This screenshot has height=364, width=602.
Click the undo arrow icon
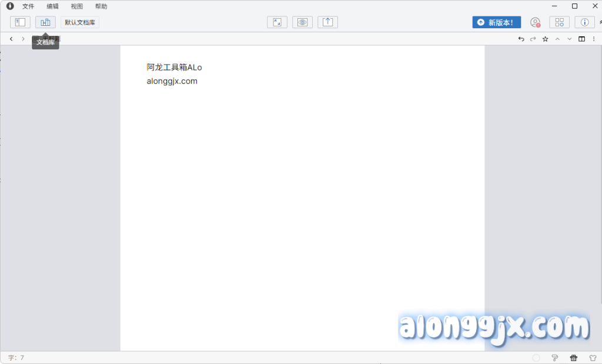521,39
